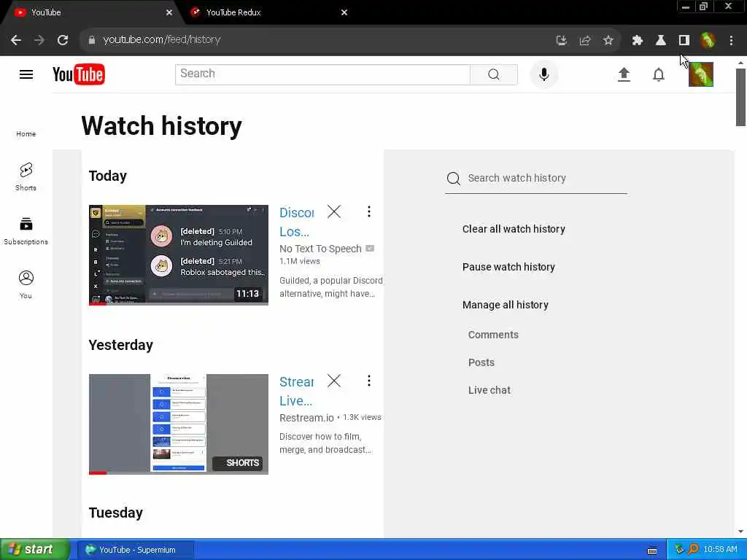
Task: Open the browser profile avatar
Action: pos(708,41)
